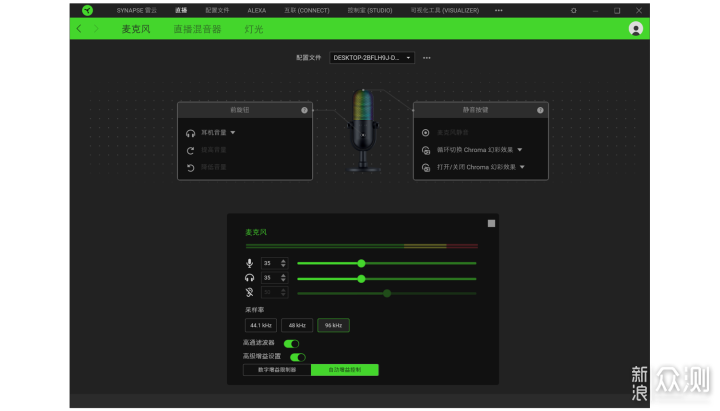Go back with the left arrow
Viewport: 720px width, 411px height.
pos(79,29)
